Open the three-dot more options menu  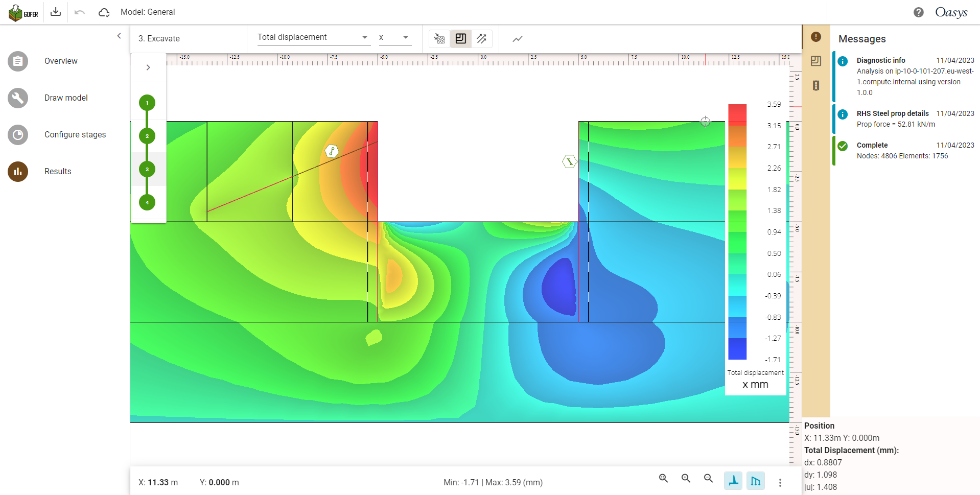pyautogui.click(x=780, y=482)
